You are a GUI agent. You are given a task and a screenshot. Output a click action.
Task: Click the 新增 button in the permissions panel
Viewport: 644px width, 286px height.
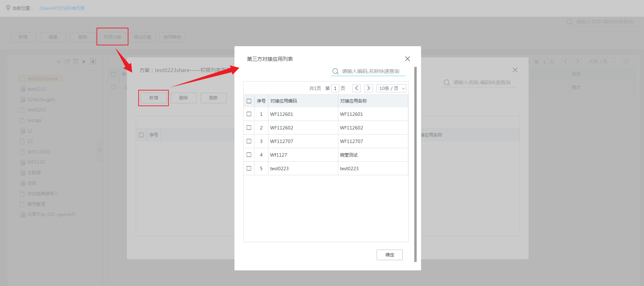click(154, 98)
